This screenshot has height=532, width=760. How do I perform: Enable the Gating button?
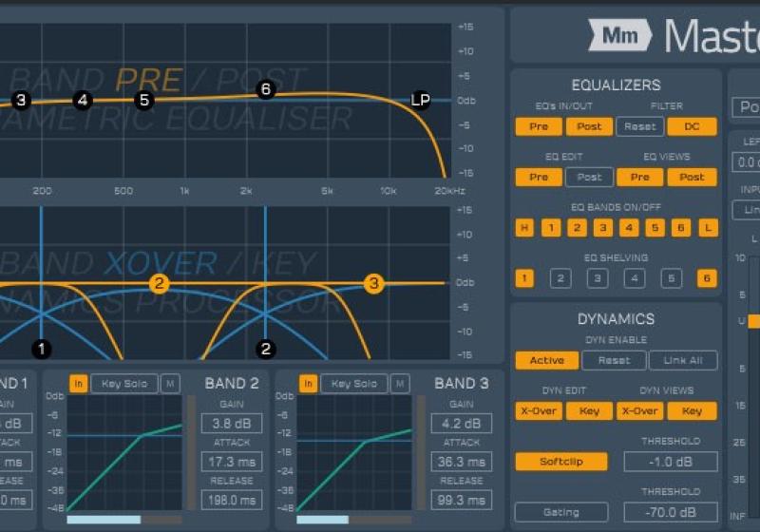coord(561,512)
